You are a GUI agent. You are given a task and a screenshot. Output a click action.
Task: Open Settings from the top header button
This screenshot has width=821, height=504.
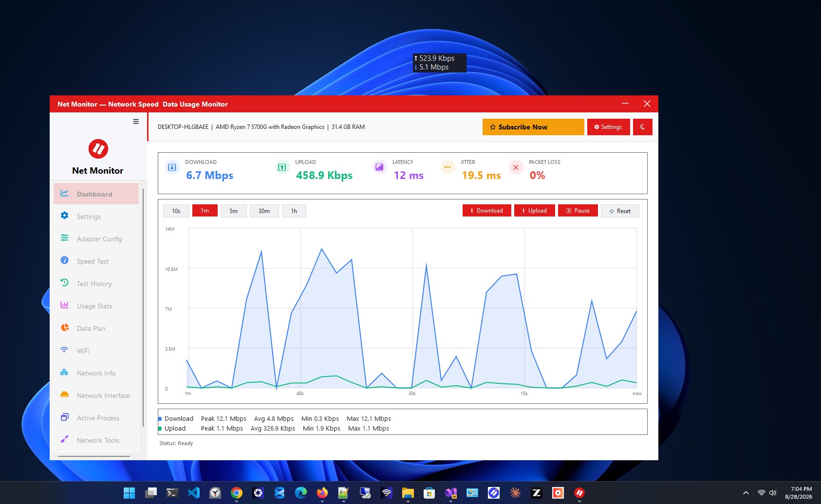pos(608,127)
